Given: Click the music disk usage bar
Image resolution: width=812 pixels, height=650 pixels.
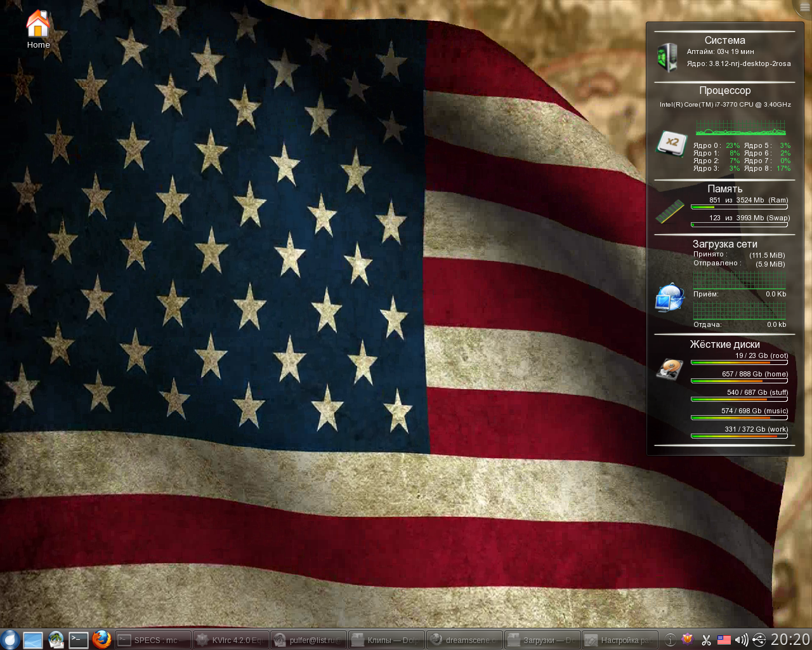Looking at the screenshot, I should click(739, 418).
